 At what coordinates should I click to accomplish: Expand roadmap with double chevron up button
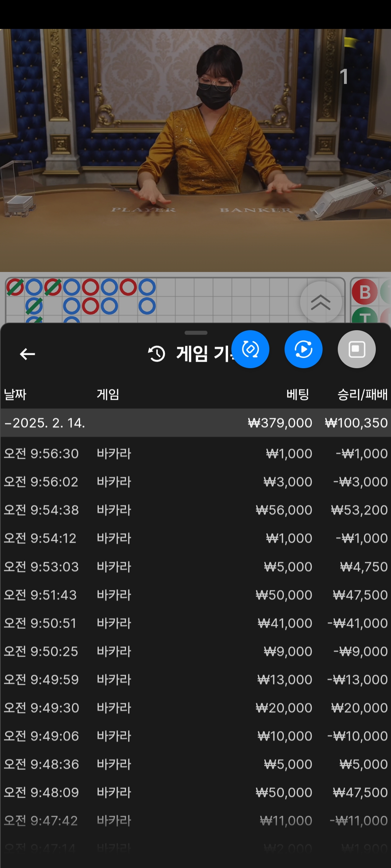click(321, 302)
